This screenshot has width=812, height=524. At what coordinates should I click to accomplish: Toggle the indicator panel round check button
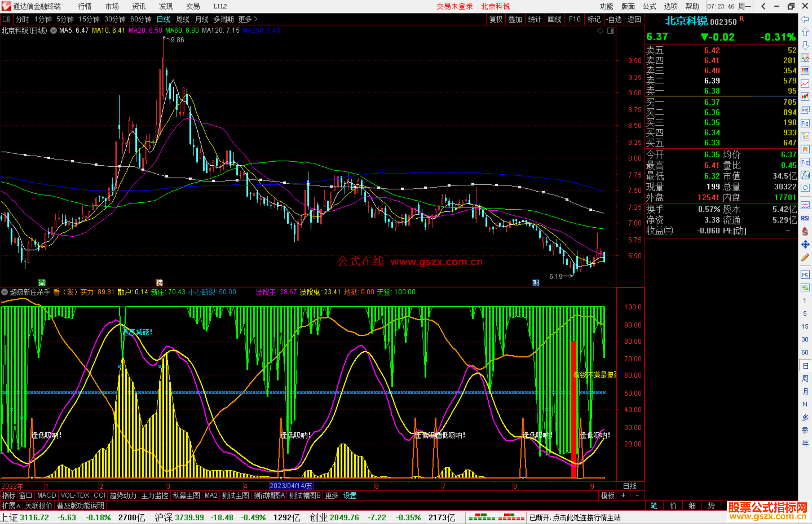click(5, 292)
